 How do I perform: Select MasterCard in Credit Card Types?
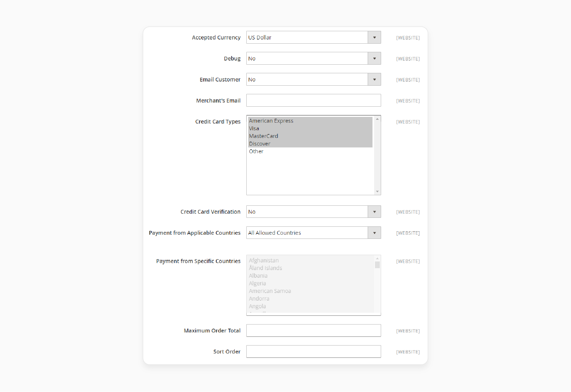[310, 136]
